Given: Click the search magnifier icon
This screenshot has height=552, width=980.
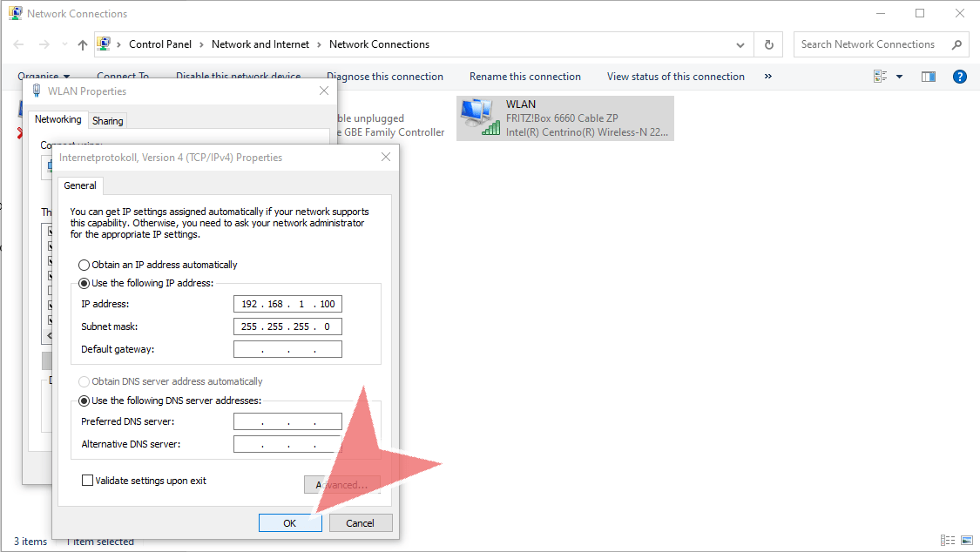Looking at the screenshot, I should point(956,44).
